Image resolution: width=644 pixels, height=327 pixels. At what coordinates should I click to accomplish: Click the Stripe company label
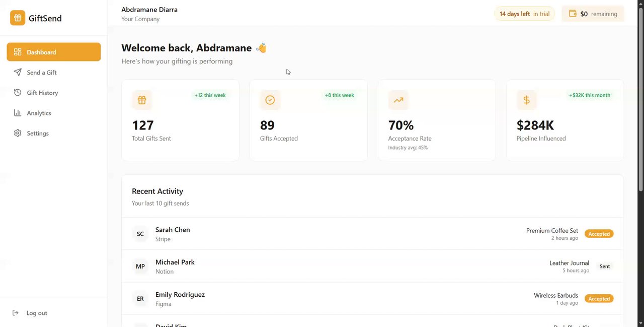click(x=163, y=239)
